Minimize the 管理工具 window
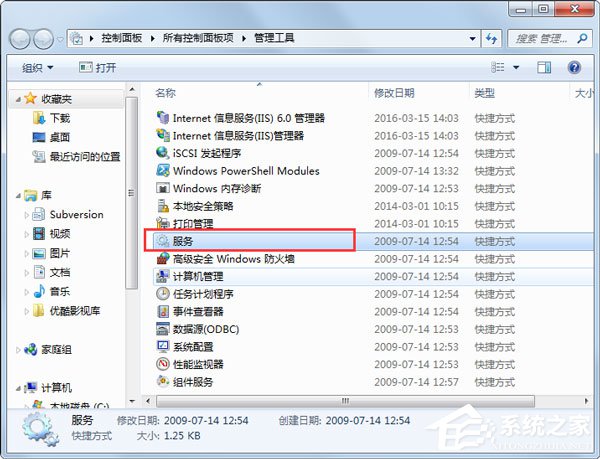Viewport: 600px width, 459px height. (x=520, y=9)
